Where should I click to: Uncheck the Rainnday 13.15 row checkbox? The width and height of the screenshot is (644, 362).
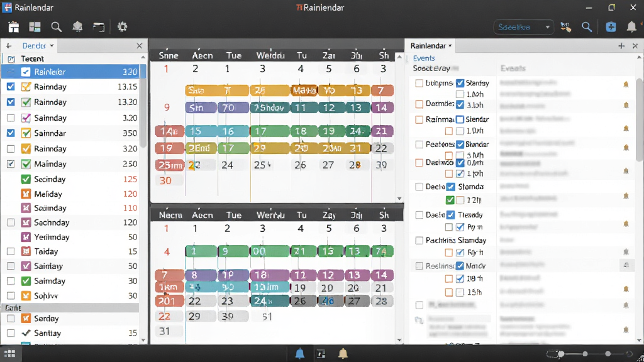pyautogui.click(x=11, y=87)
